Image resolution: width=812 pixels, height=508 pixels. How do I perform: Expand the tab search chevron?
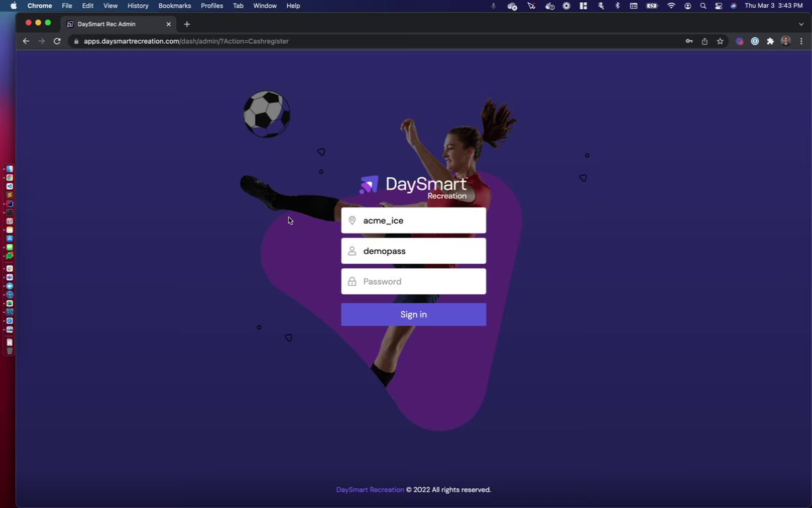pyautogui.click(x=801, y=24)
